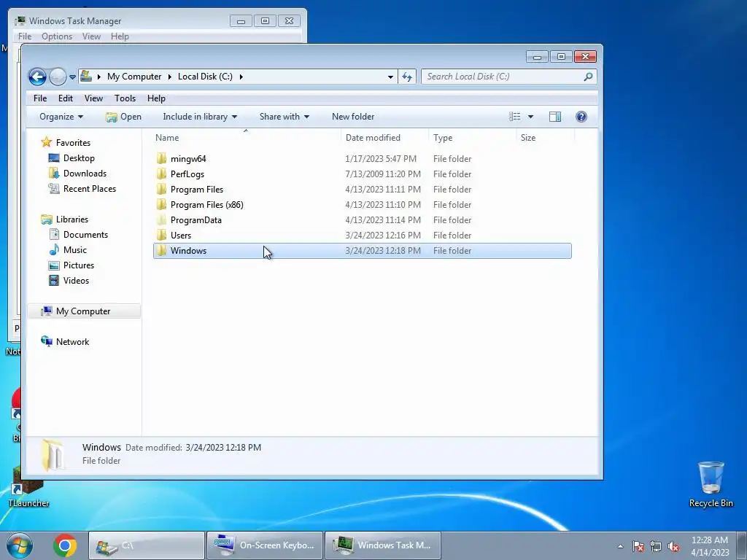Open the View menu in Windows Task Manager
The height and width of the screenshot is (560, 747).
(91, 36)
